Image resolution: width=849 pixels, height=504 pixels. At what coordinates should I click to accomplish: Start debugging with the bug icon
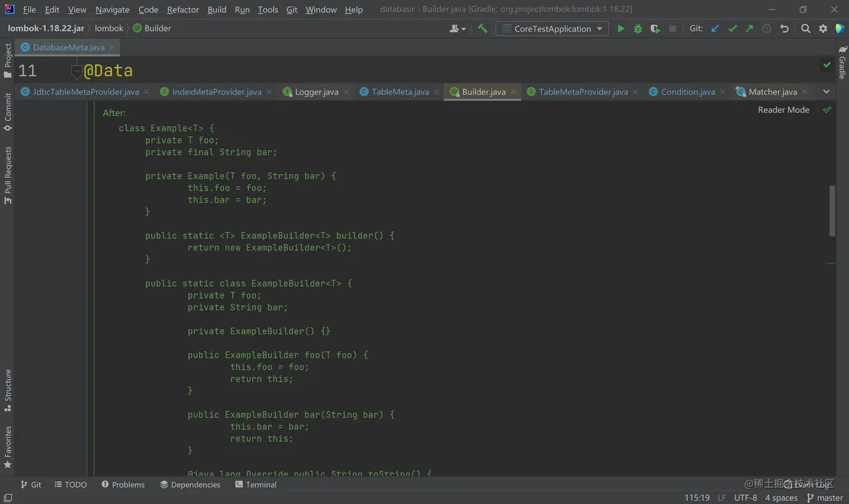click(638, 29)
